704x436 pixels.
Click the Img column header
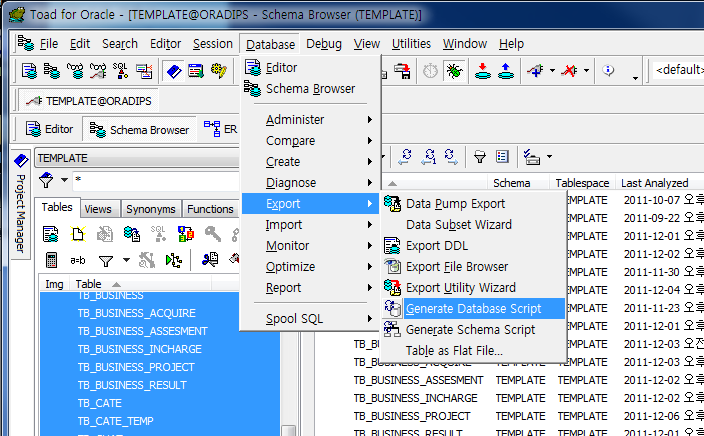[54, 284]
